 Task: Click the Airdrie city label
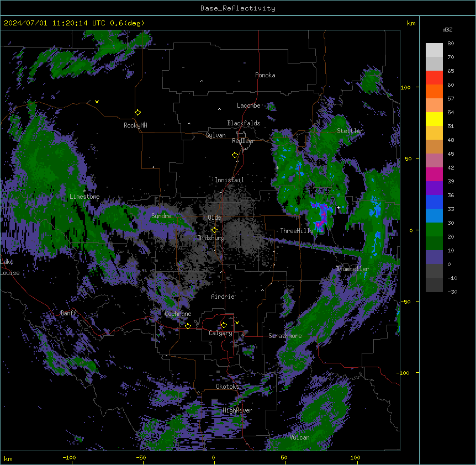click(x=223, y=297)
